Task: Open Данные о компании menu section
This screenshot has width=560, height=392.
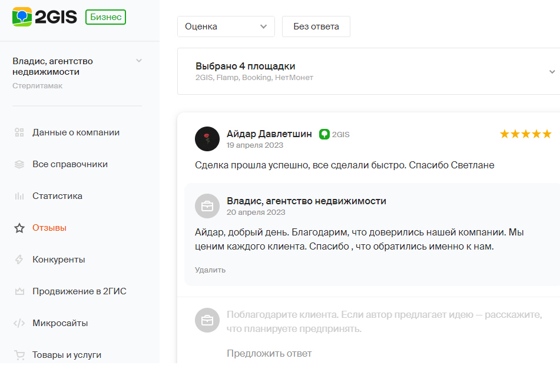Action: click(77, 132)
